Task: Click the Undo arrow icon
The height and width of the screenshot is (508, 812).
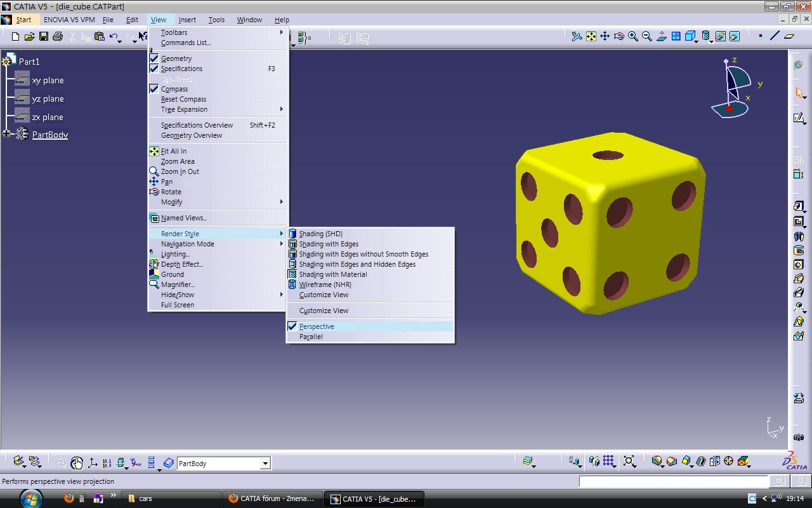Action: coord(113,37)
